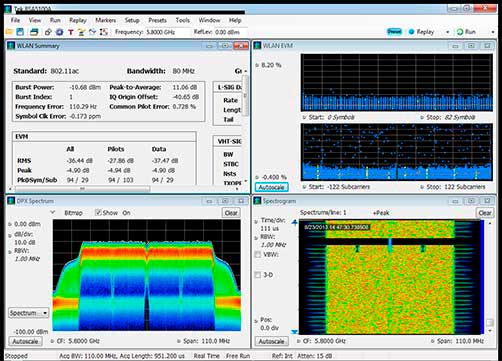Open the Replay dropdown arrow
502x361 pixels.
tap(448, 32)
